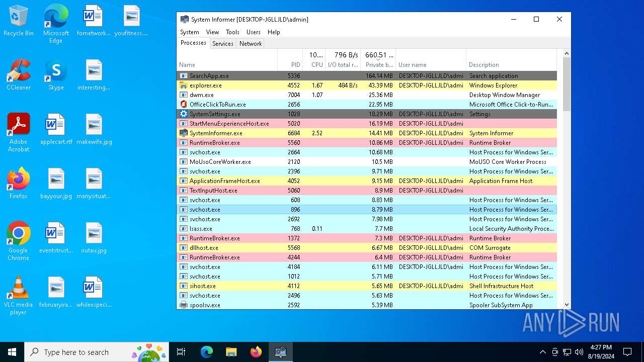
Task: Switch to the Network tab
Action: (x=251, y=44)
